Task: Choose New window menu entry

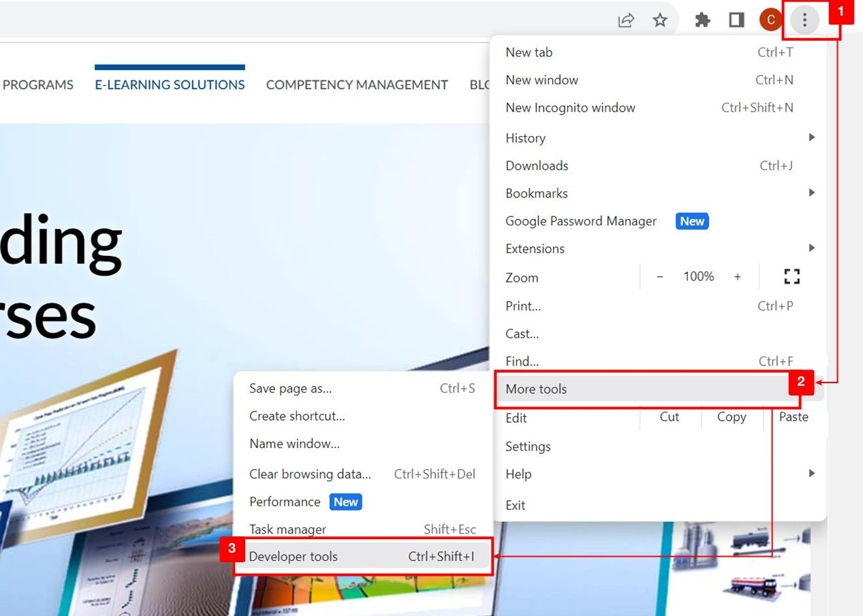Action: [x=658, y=80]
